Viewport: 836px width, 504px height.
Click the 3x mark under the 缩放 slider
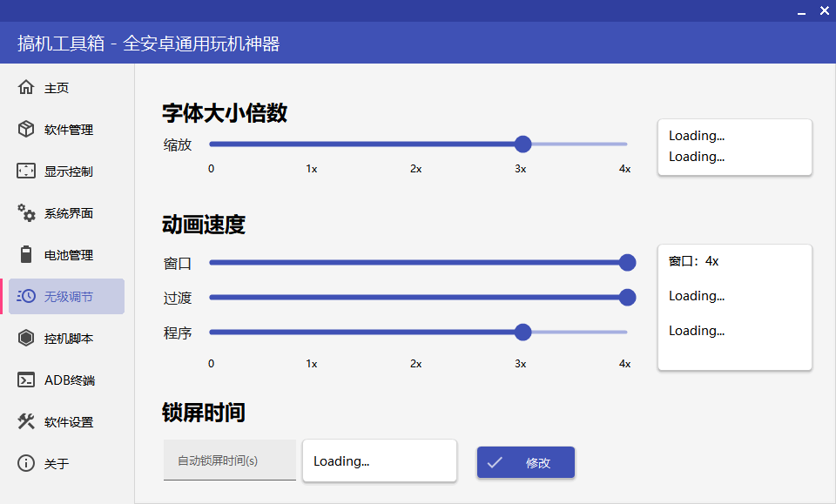tap(520, 169)
